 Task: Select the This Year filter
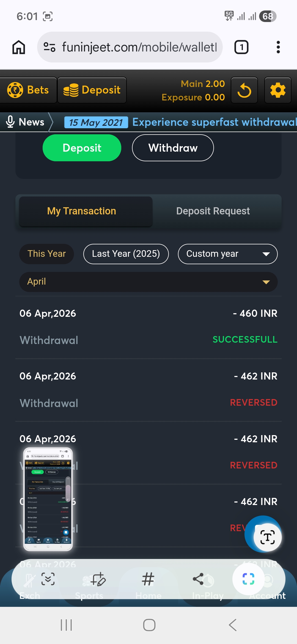click(x=46, y=254)
